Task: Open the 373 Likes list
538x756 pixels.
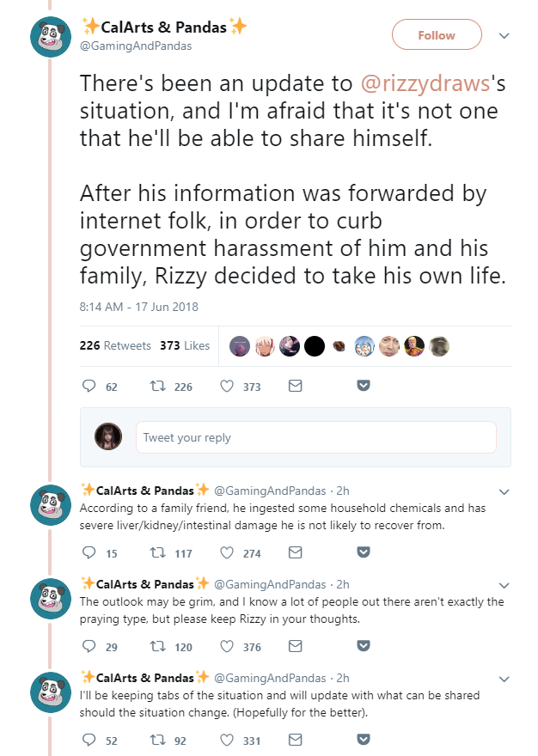Action: pyautogui.click(x=185, y=345)
